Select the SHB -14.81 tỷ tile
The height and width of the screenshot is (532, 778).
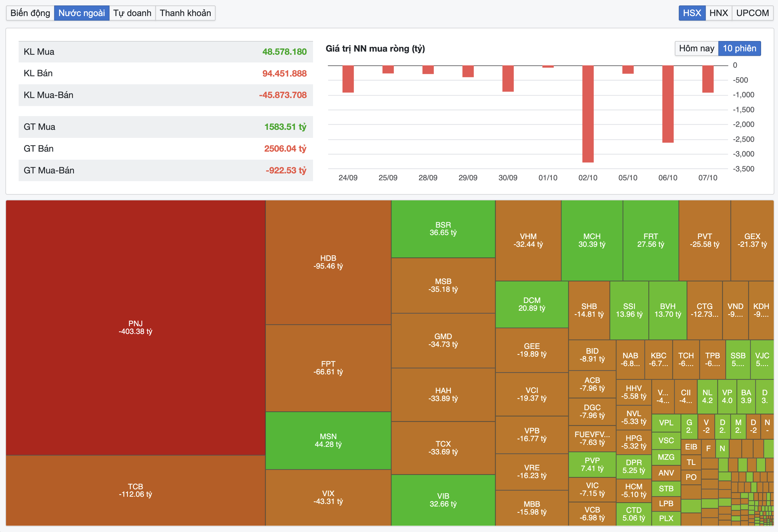[589, 310]
